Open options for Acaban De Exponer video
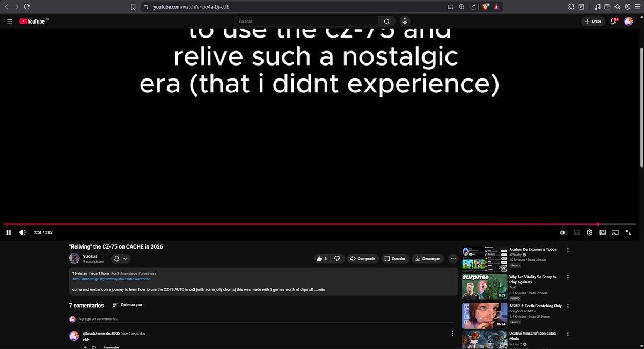This screenshot has height=349, width=644. point(568,250)
